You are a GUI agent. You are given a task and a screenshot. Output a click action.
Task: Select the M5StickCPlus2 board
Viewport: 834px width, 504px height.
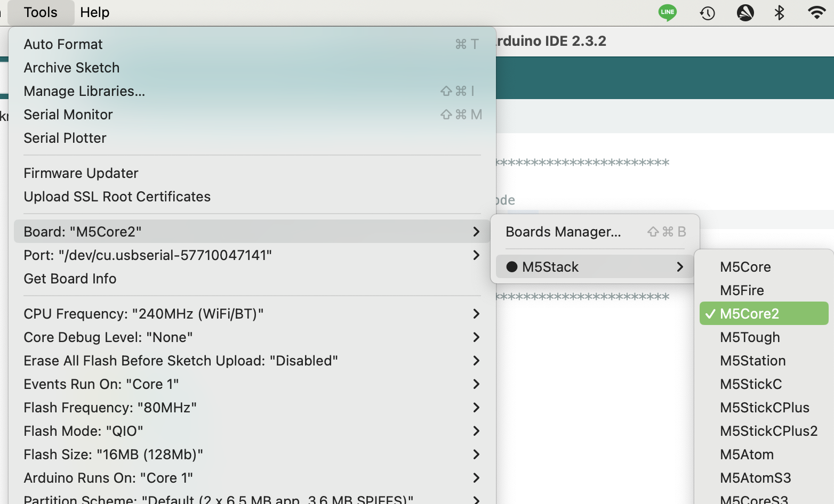click(x=764, y=431)
